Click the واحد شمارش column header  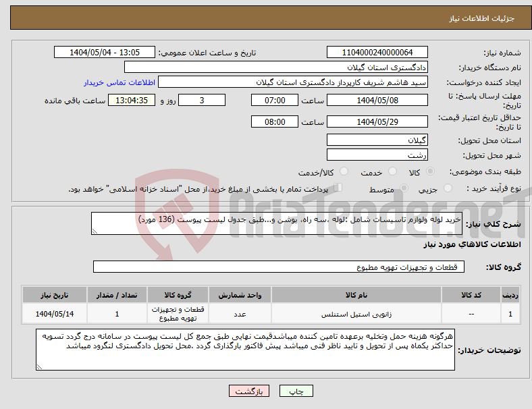click(x=240, y=295)
